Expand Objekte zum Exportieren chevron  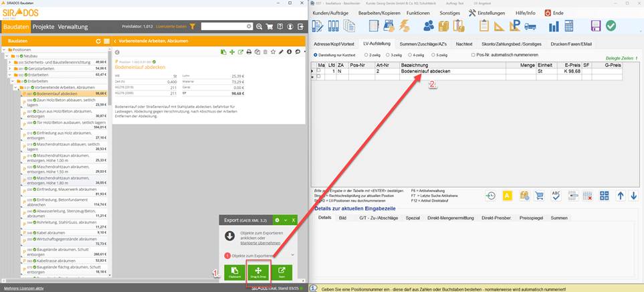(x=292, y=255)
